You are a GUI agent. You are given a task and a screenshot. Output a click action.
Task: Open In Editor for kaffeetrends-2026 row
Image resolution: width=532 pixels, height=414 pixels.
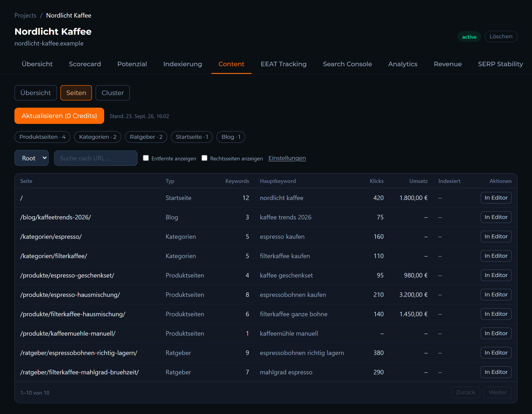[496, 217]
